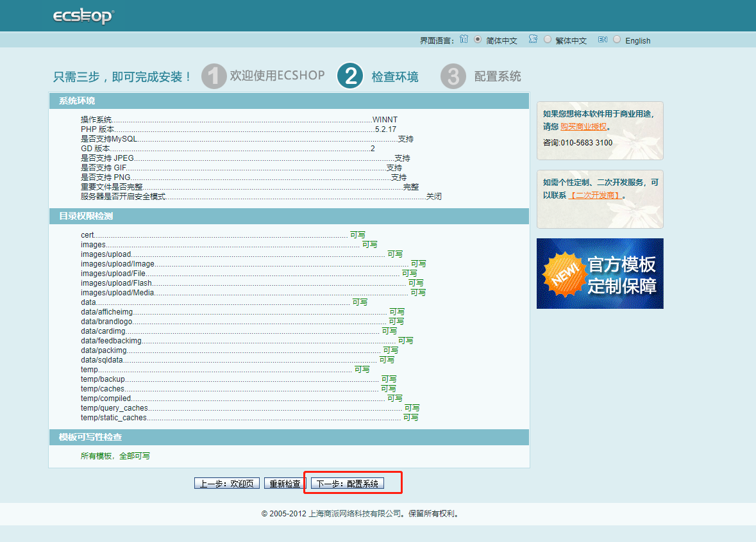Open 【二次开发商】 link
This screenshot has height=542, width=756.
click(x=595, y=195)
